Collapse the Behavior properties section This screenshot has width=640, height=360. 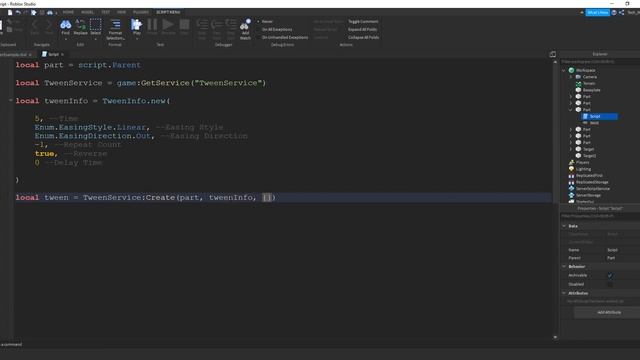(x=564, y=267)
